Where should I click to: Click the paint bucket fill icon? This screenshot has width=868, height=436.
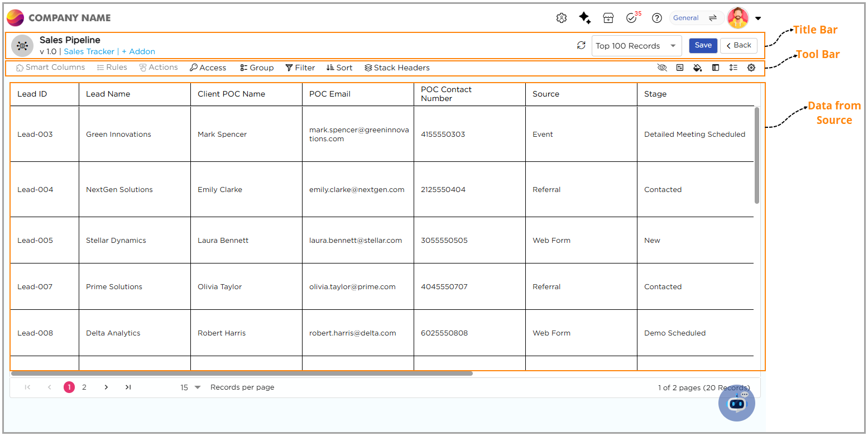(697, 68)
